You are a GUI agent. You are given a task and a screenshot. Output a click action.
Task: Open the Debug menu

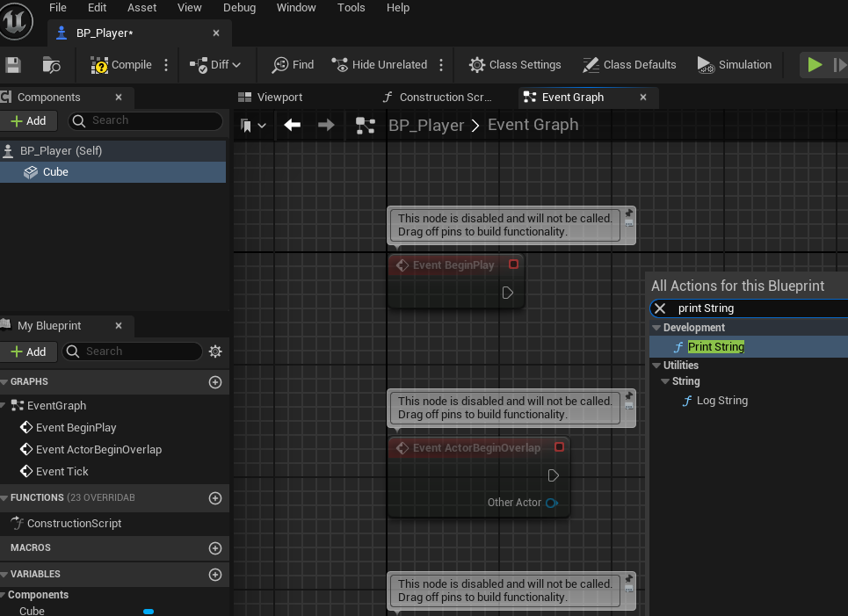coord(239,8)
